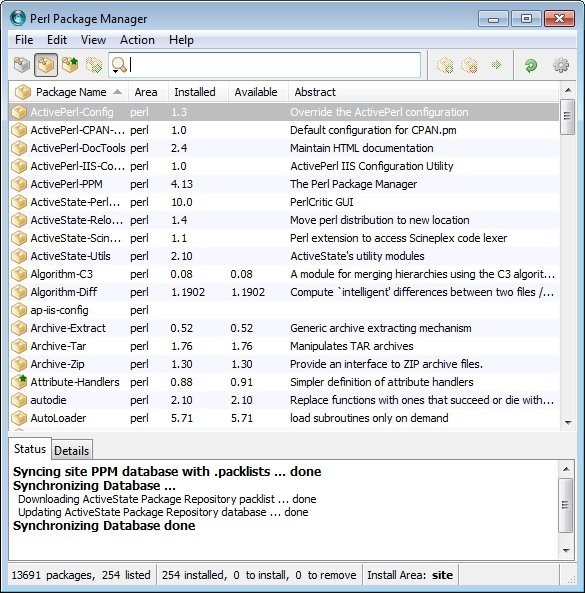The width and height of the screenshot is (585, 593).
Task: Click the Archive-Extract package icon
Action: 19,328
